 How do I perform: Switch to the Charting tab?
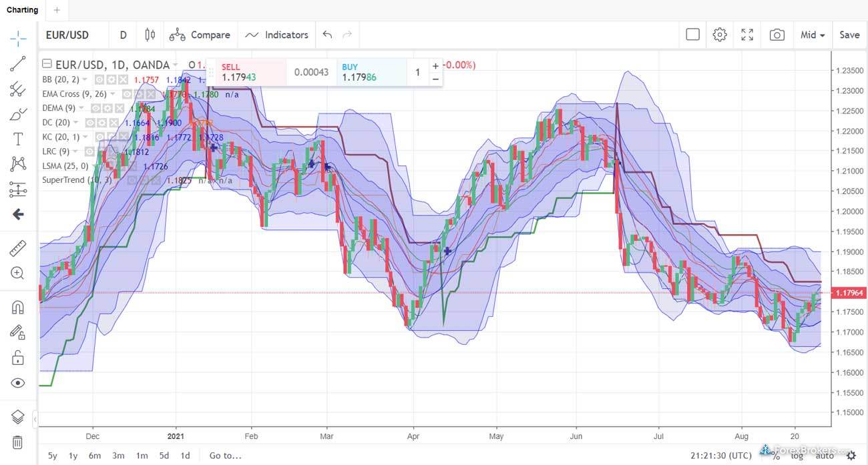23,10
